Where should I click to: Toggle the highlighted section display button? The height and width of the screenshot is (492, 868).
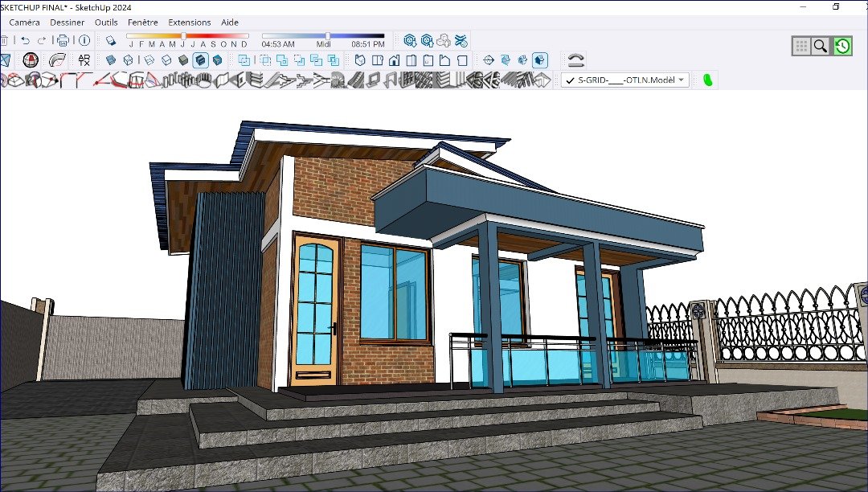point(540,60)
